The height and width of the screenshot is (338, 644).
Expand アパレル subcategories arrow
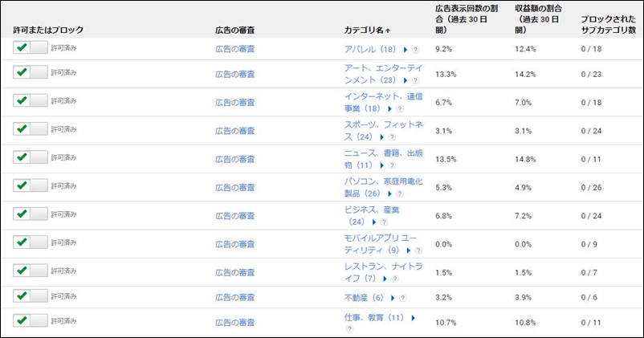[x=406, y=50]
